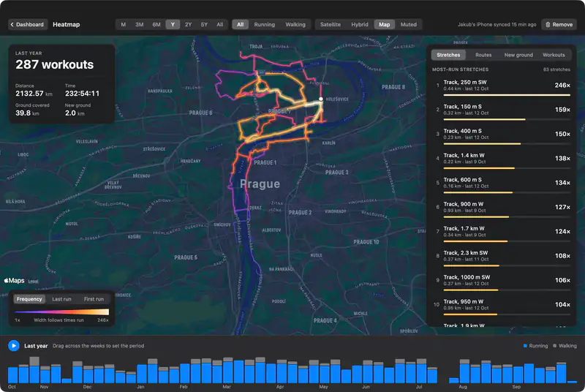Filter heatmap to Walking only
Viewport: 585px width, 392px height.
295,25
